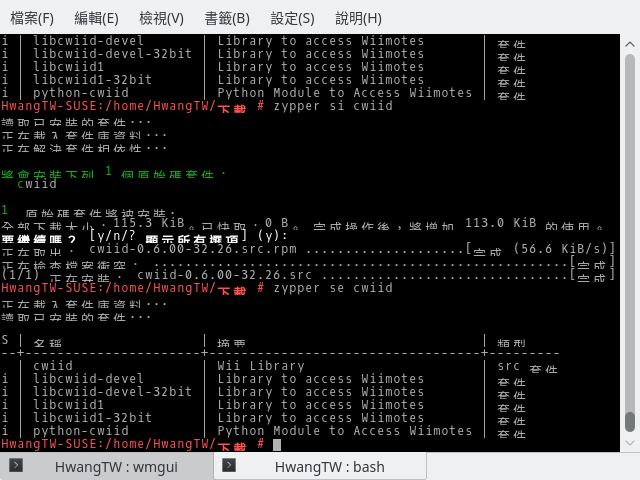
Task: Open the 書籤(B) menu
Action: (227, 18)
